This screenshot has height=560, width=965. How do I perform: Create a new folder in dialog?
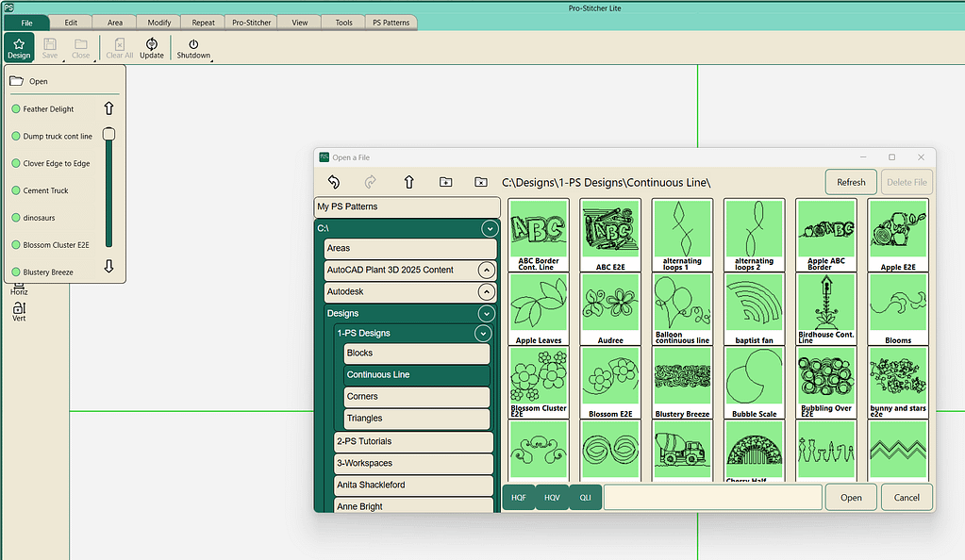[x=445, y=182]
